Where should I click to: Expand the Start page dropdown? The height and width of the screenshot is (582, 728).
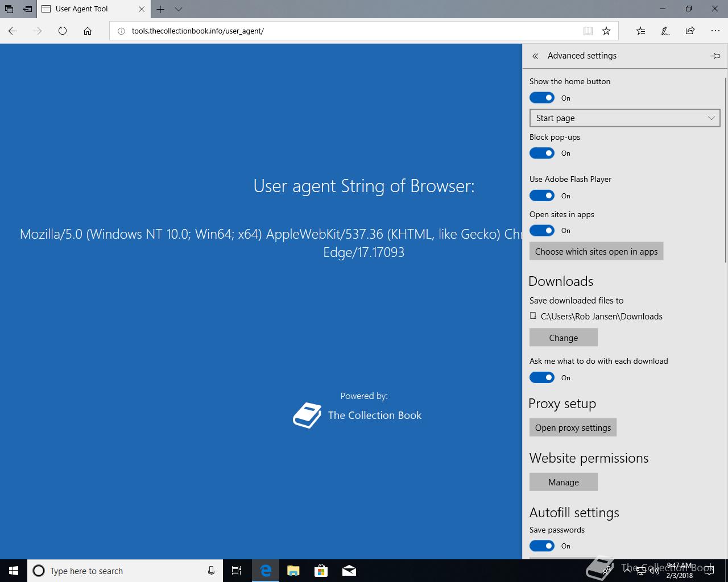(624, 118)
